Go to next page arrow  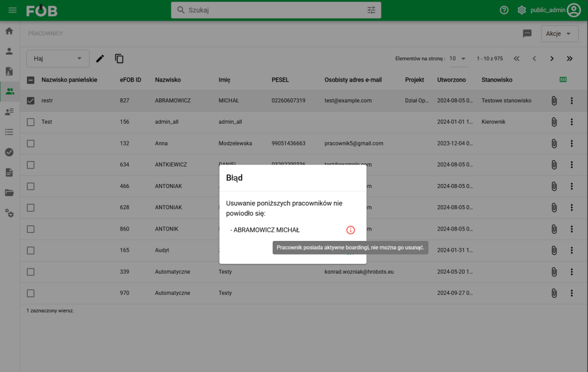[552, 59]
